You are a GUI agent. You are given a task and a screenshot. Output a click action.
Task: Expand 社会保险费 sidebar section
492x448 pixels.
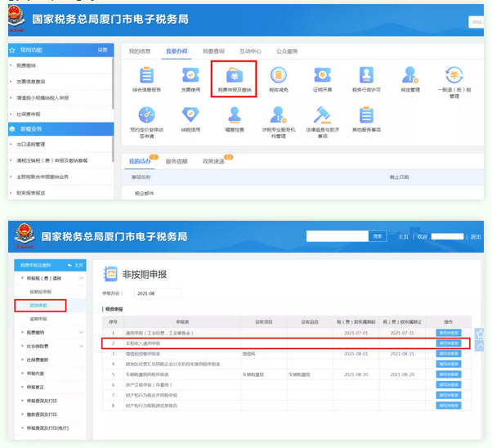(x=51, y=346)
